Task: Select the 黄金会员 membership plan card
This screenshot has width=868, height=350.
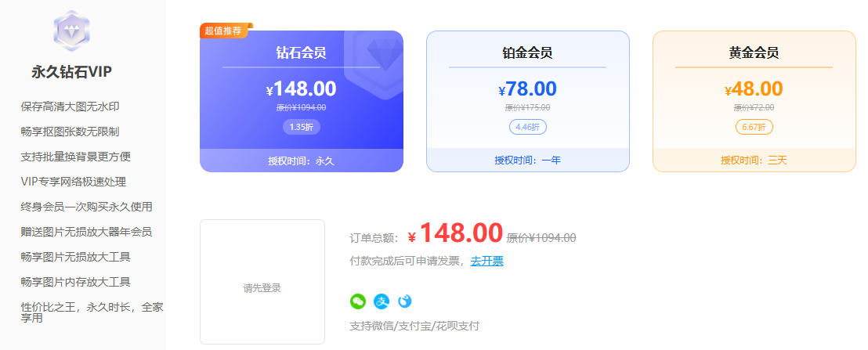Action: (x=754, y=101)
